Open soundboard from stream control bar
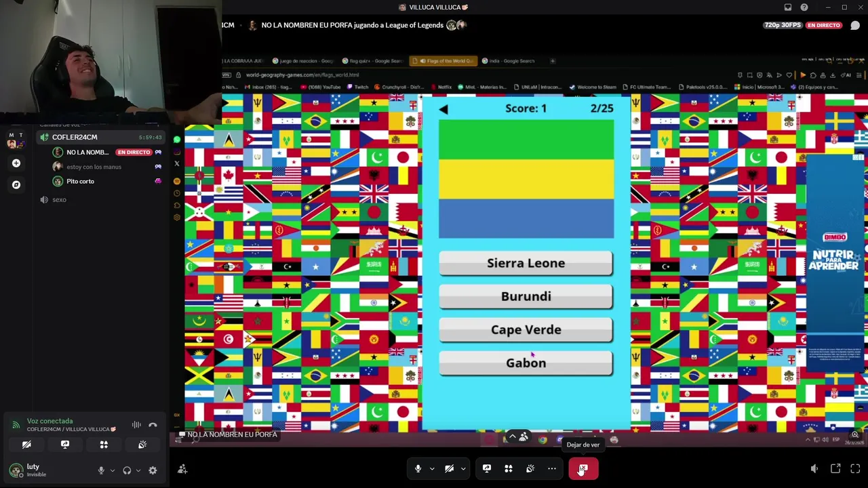 pos(530,468)
